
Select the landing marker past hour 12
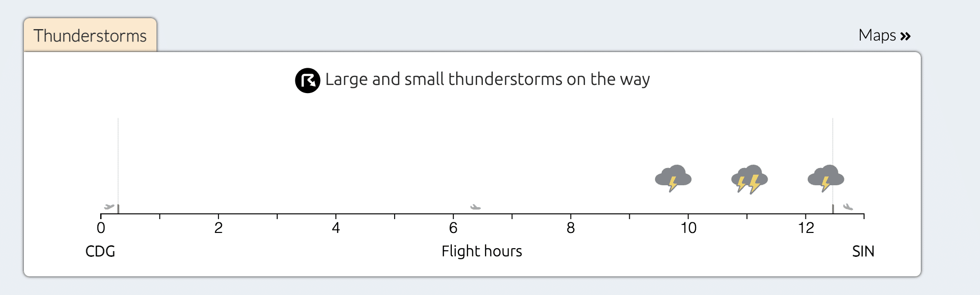point(833,209)
